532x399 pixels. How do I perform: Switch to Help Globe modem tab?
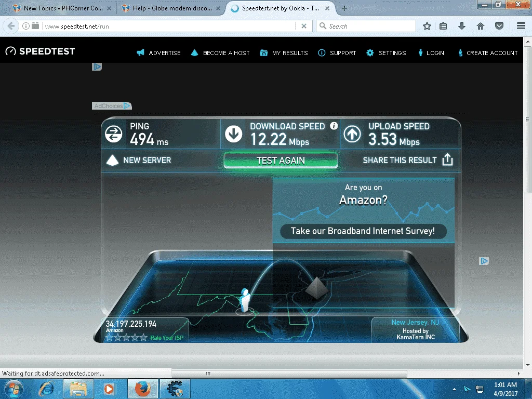point(171,8)
